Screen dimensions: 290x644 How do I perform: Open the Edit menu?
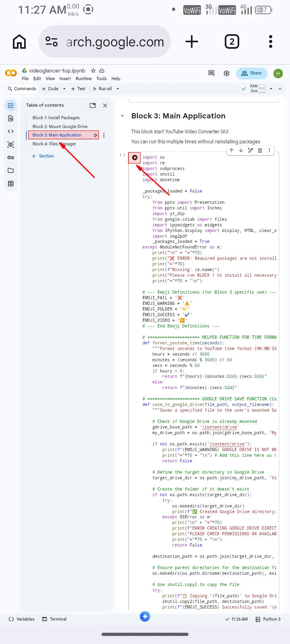pyautogui.click(x=37, y=79)
